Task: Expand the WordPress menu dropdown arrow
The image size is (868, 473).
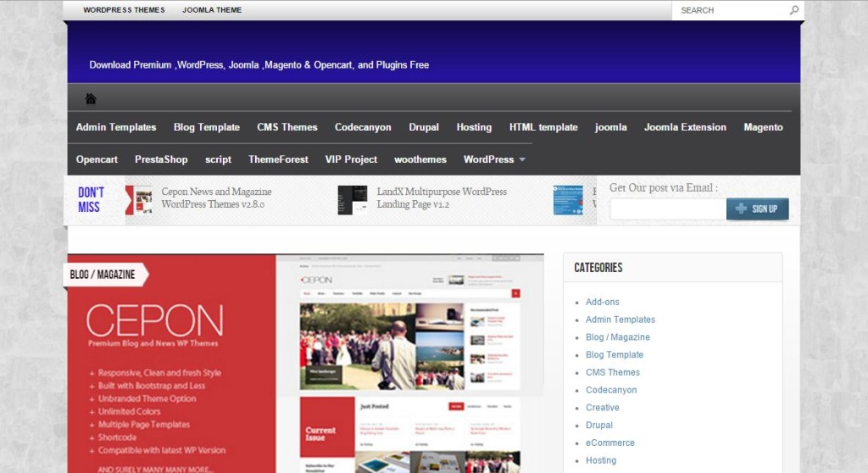Action: click(522, 159)
